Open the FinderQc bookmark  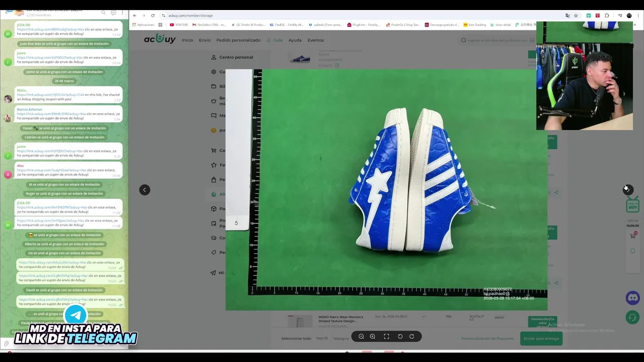403,25
